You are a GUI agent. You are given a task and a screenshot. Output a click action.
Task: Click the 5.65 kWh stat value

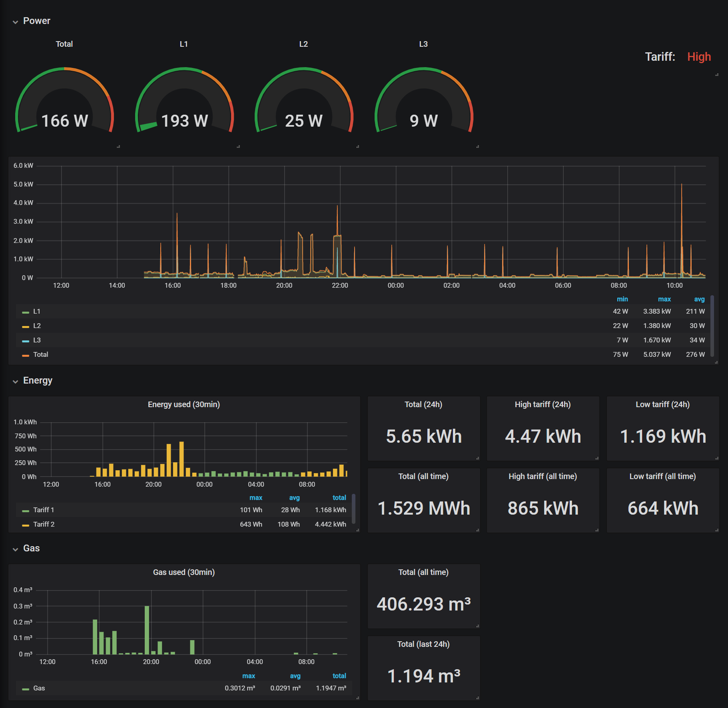[424, 436]
